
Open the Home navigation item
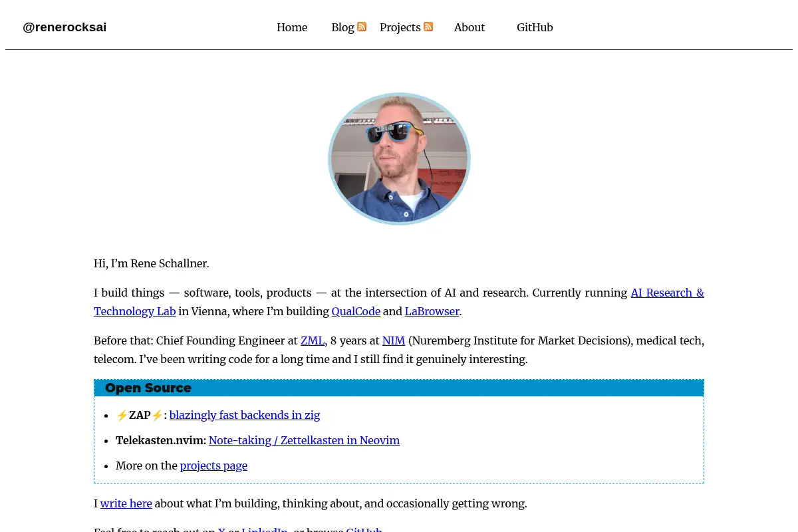click(292, 27)
